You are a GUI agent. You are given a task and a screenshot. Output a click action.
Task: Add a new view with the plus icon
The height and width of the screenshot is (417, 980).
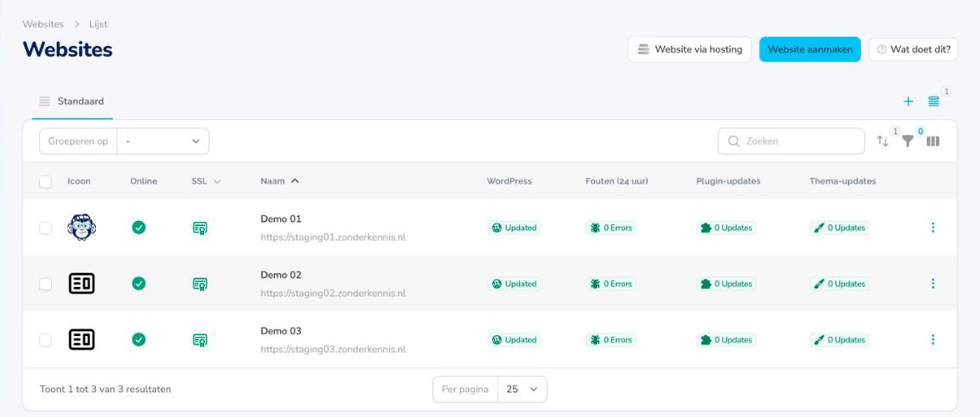pyautogui.click(x=908, y=101)
